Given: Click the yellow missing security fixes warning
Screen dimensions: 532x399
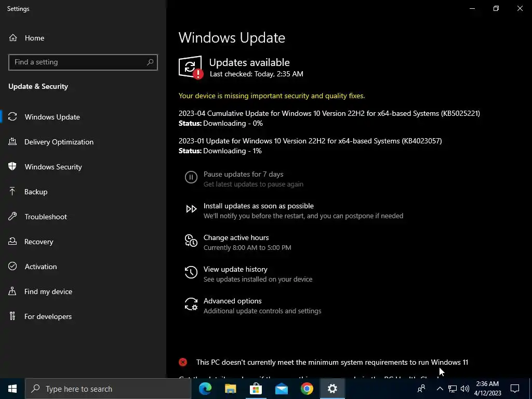Looking at the screenshot, I should (272, 96).
